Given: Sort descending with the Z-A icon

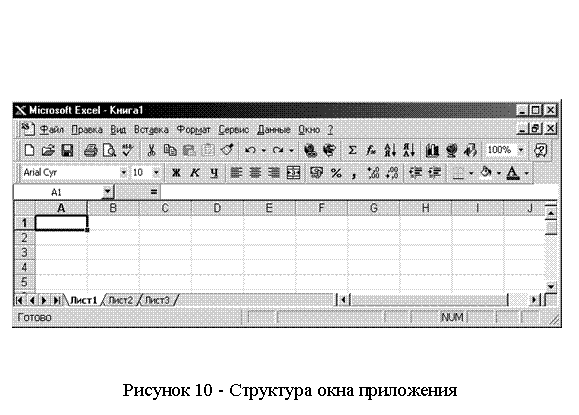Looking at the screenshot, I should (409, 150).
